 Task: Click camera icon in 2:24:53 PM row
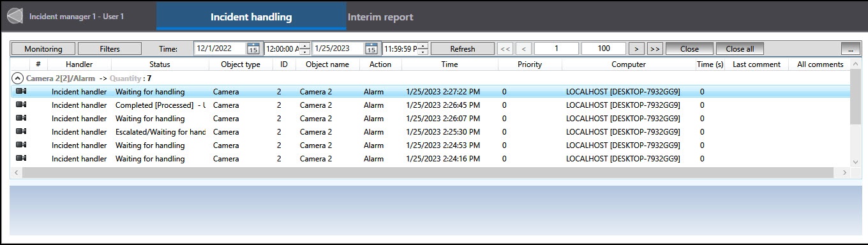coord(21,145)
